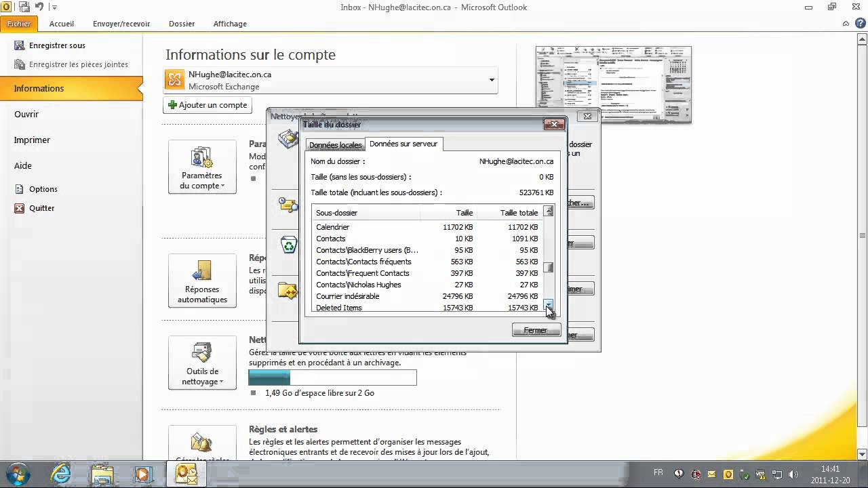Click the Outlook window preview thumbnail
The height and width of the screenshot is (488, 868).
pos(614,85)
